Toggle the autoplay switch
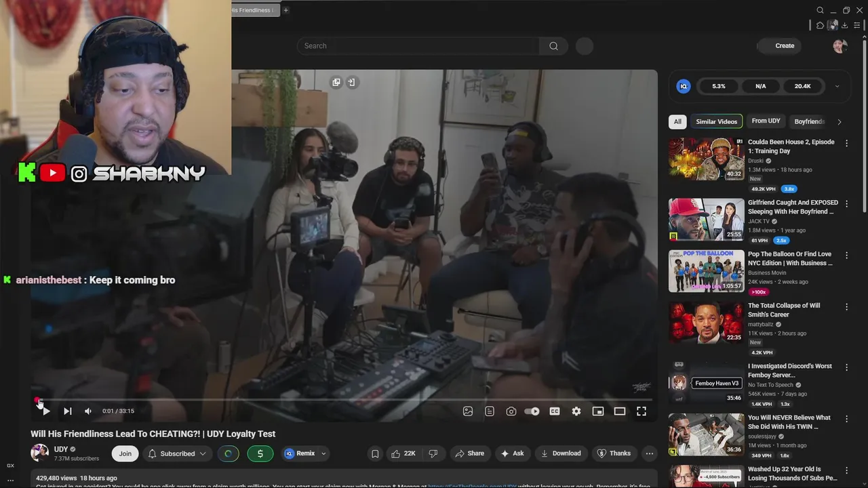The height and width of the screenshot is (488, 868). (532, 411)
